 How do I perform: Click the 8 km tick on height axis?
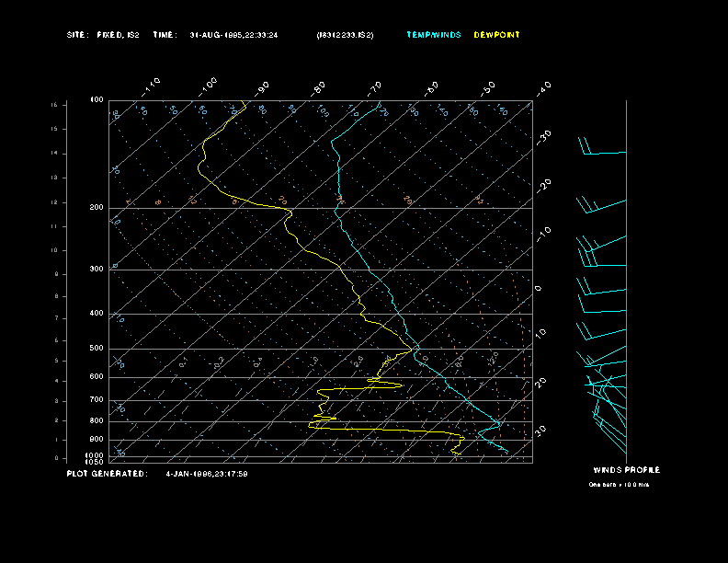[x=57, y=296]
